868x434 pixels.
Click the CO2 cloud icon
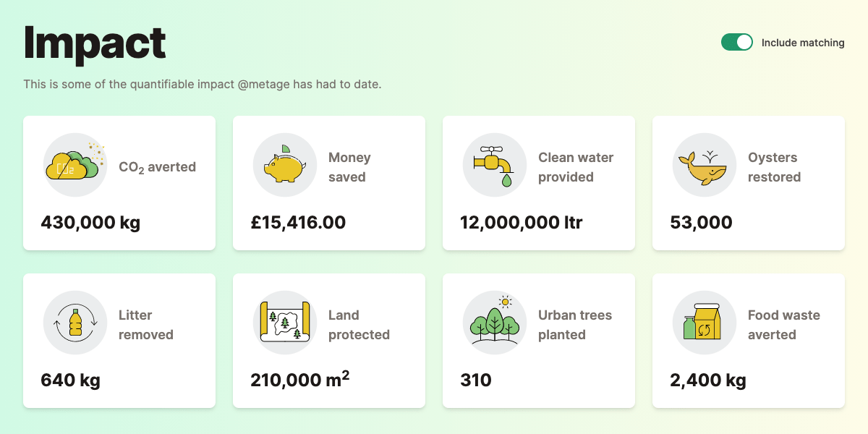(x=75, y=165)
